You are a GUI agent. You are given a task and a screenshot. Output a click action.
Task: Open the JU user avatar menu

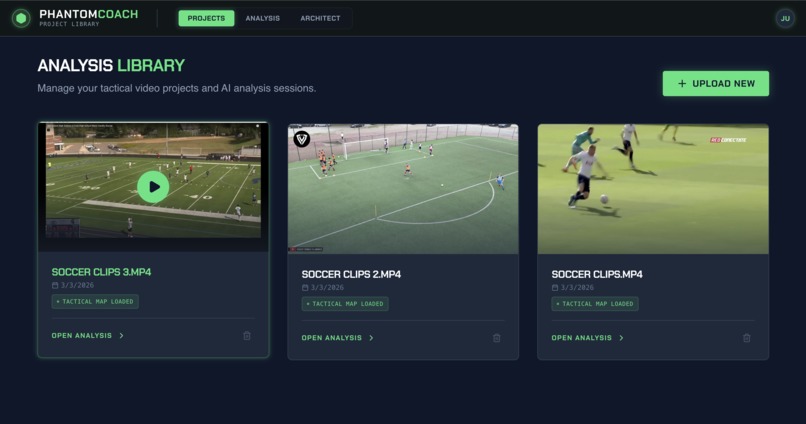[x=785, y=19]
